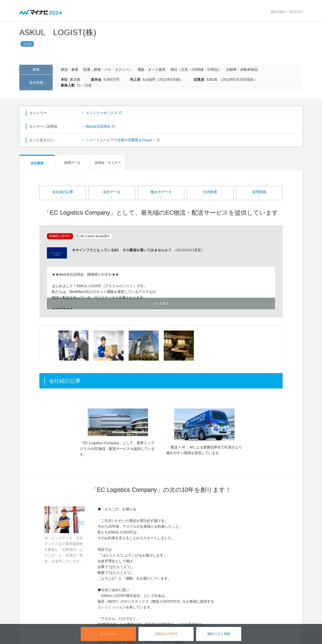The height and width of the screenshot is (644, 322).
Task: Open the warehouse worker at monitor photo
Action: [73, 346]
